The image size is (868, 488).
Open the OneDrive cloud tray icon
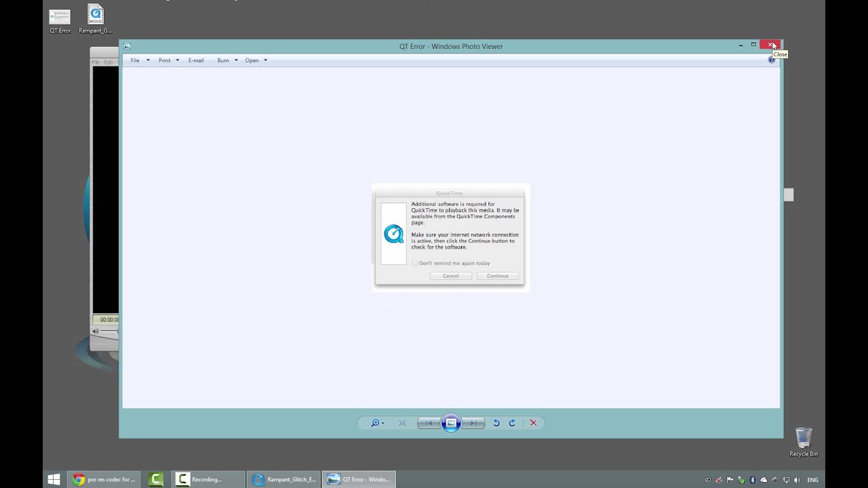point(764,480)
